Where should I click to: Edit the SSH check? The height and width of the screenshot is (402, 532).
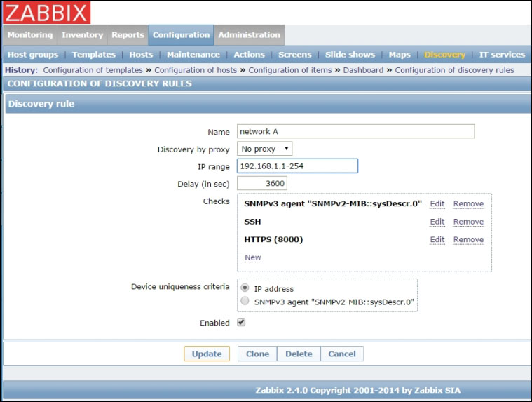click(437, 222)
